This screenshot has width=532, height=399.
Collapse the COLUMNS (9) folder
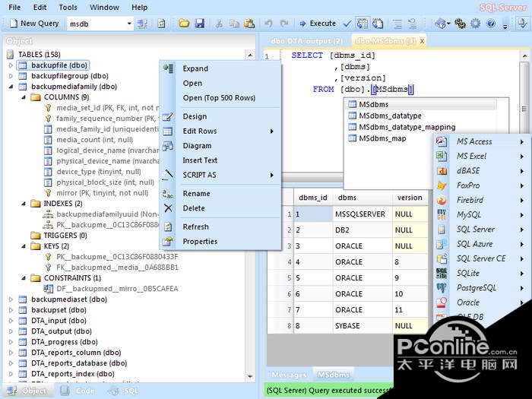coord(23,97)
